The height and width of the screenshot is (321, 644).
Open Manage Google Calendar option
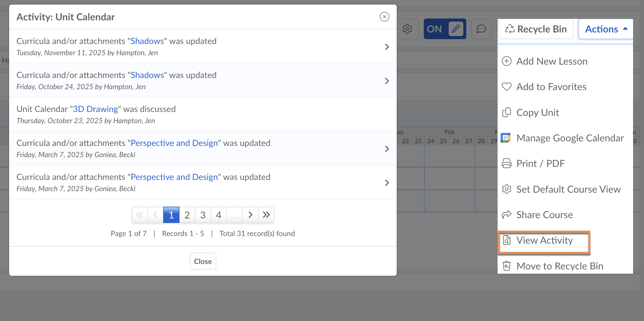tap(570, 138)
